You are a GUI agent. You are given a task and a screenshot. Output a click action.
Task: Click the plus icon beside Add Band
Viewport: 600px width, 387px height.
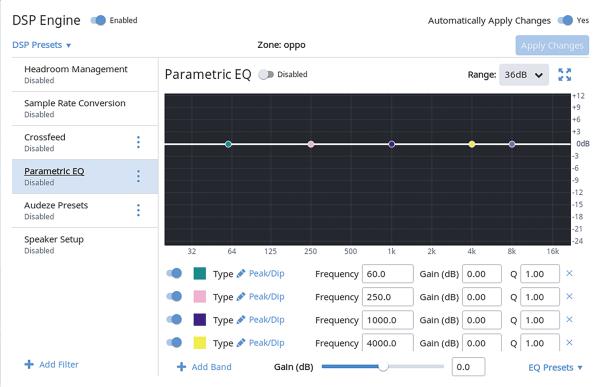point(181,367)
